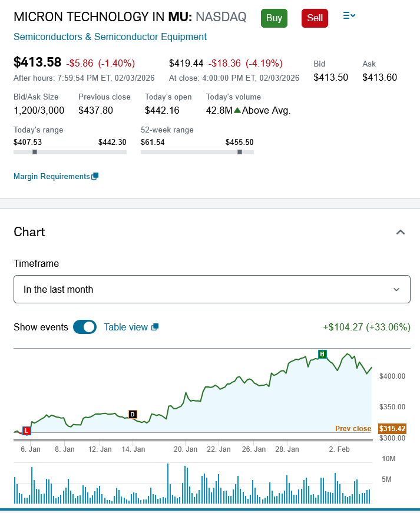The image size is (420, 513).
Task: Toggle the Show events switch off
Action: point(85,327)
